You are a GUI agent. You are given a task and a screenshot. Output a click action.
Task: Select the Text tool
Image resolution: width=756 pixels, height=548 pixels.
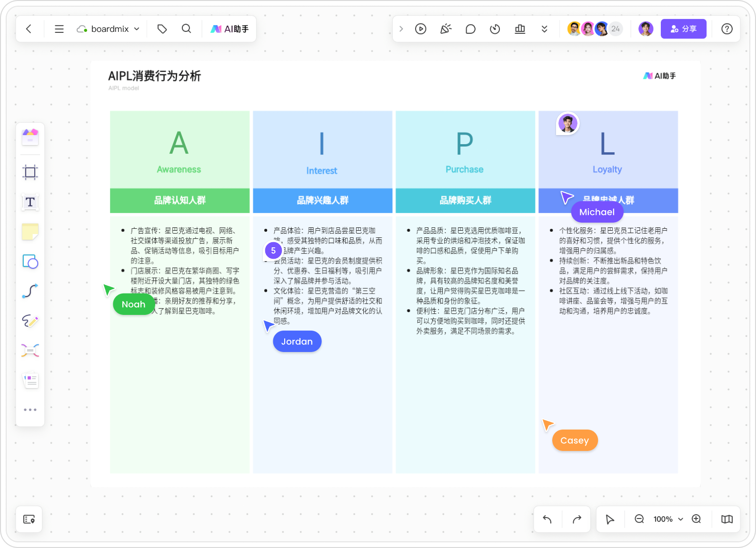30,202
